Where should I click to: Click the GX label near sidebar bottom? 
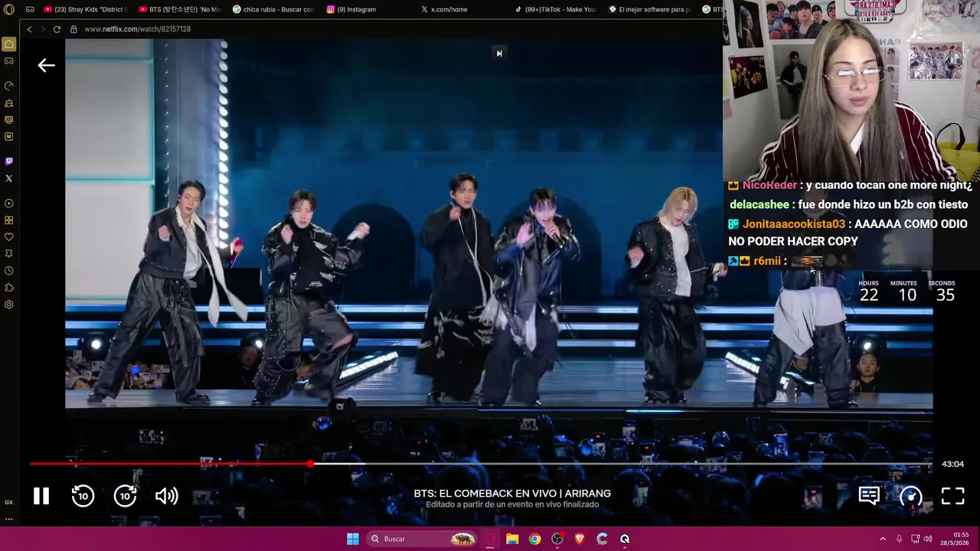tap(9, 503)
